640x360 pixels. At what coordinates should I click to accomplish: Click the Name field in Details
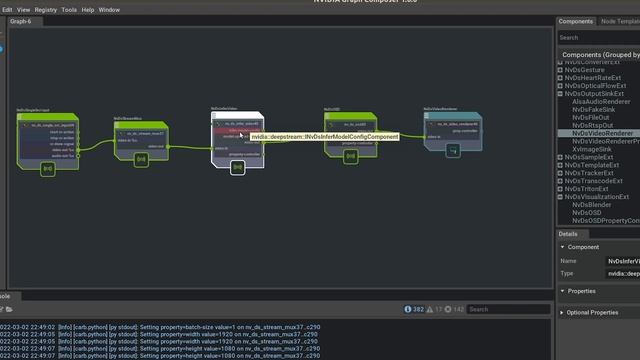click(622, 261)
